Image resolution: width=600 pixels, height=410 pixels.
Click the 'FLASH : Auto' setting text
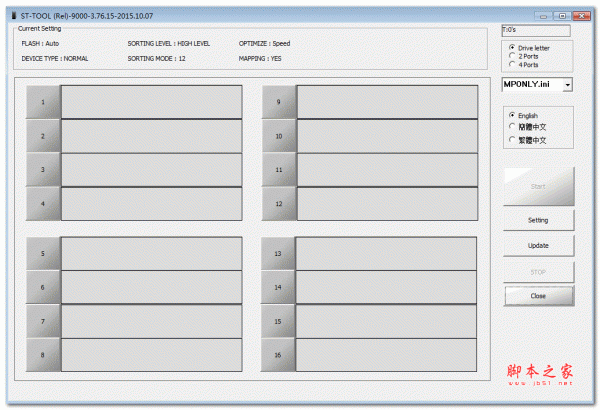(x=40, y=43)
